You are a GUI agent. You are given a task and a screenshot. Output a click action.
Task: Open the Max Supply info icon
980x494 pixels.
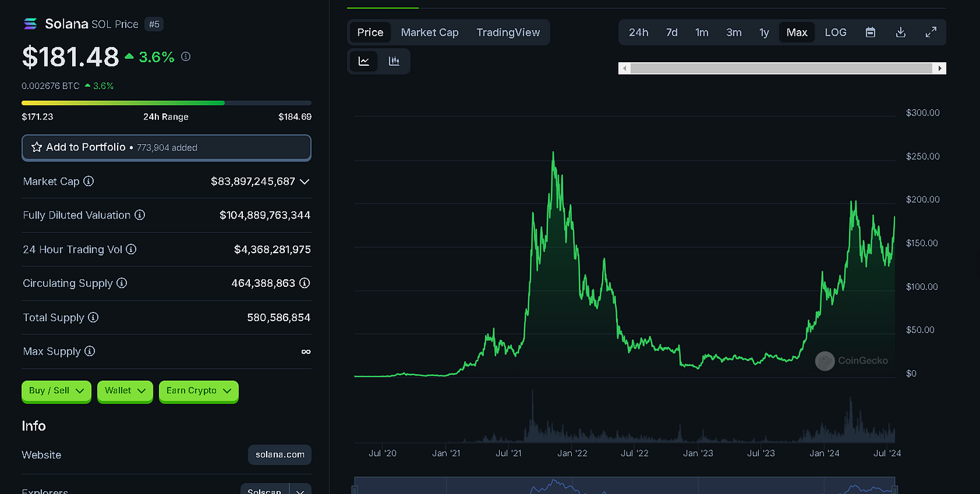tap(90, 351)
